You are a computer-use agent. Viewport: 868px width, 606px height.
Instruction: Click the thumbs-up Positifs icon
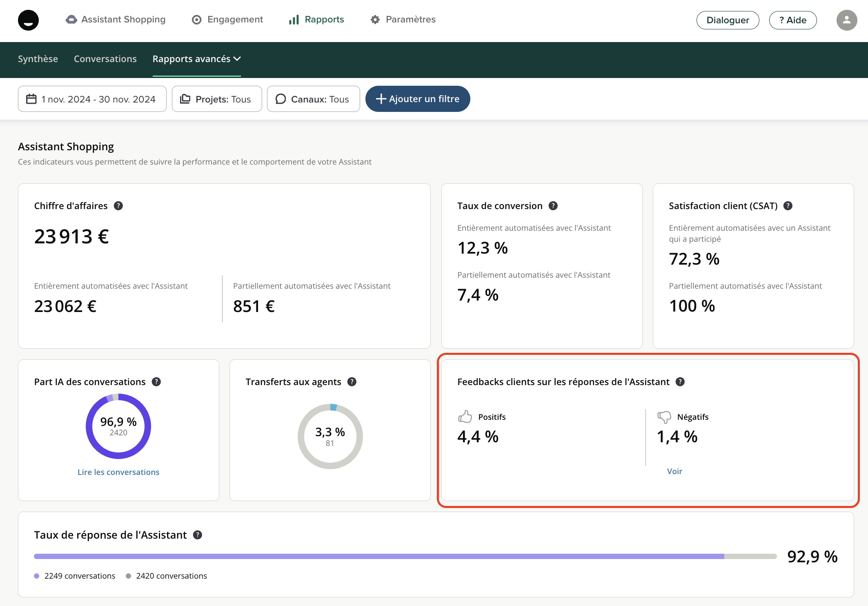point(465,417)
